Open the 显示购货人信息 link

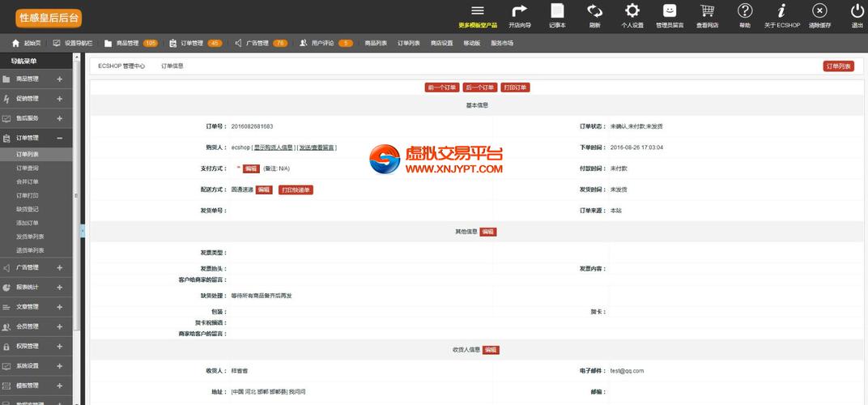pyautogui.click(x=274, y=148)
